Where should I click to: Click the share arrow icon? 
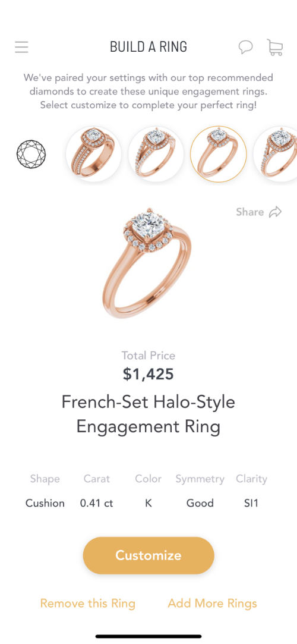(275, 212)
